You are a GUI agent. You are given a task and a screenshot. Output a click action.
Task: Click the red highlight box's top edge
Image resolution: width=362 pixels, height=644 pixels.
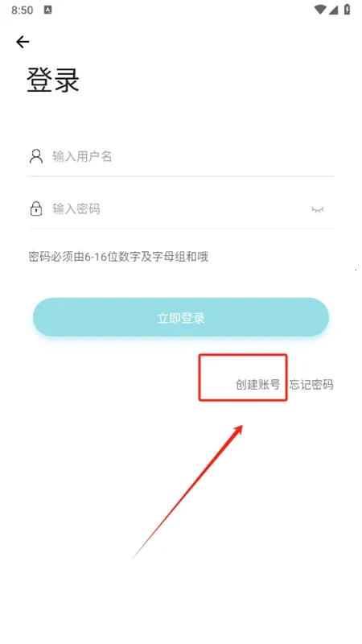point(243,355)
